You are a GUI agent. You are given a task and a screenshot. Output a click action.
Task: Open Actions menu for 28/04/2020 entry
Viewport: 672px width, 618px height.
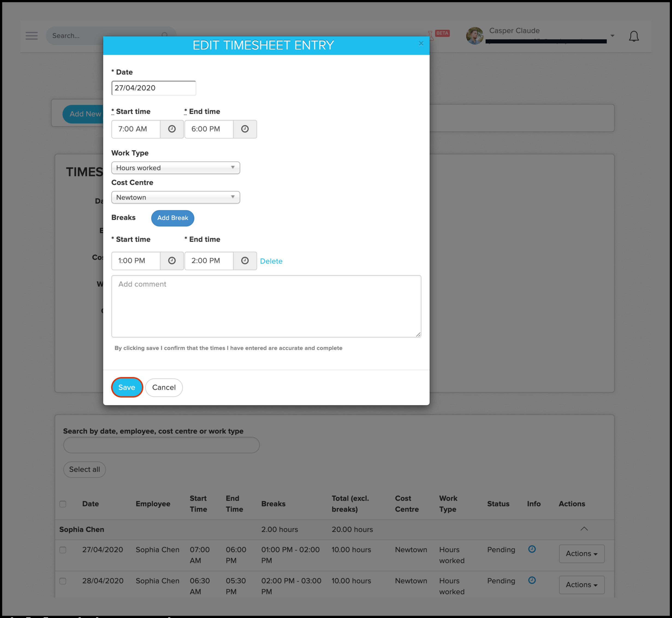pyautogui.click(x=581, y=585)
